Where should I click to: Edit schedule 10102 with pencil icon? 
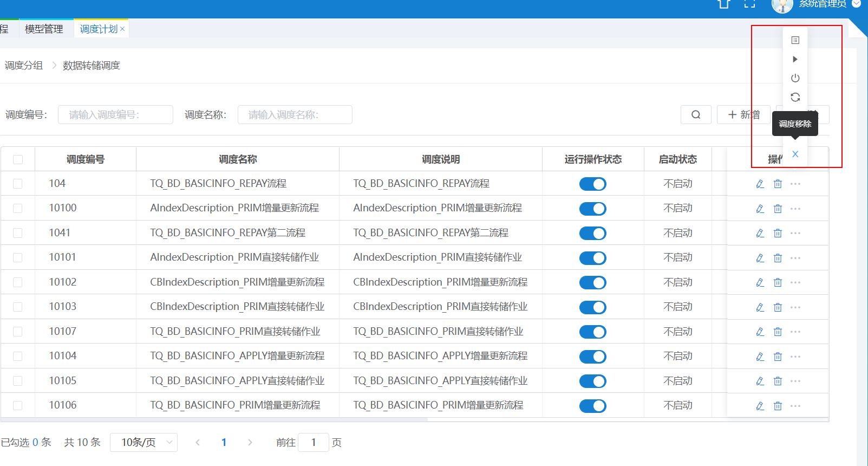click(x=760, y=282)
